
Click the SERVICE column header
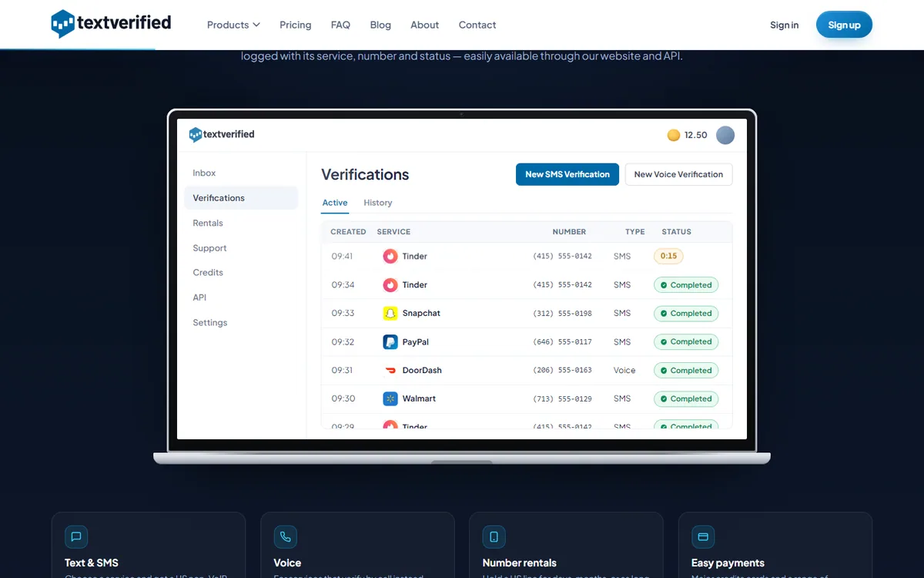coord(393,231)
